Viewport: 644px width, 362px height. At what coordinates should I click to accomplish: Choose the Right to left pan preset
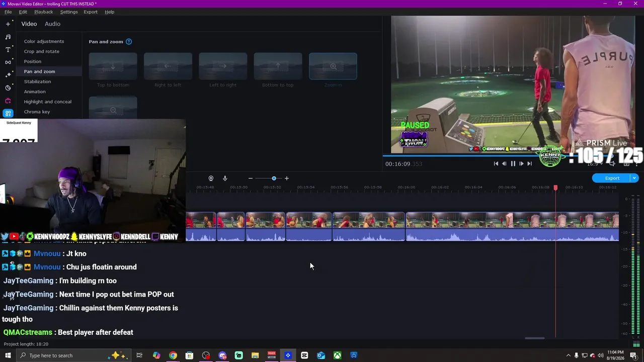coord(168,66)
